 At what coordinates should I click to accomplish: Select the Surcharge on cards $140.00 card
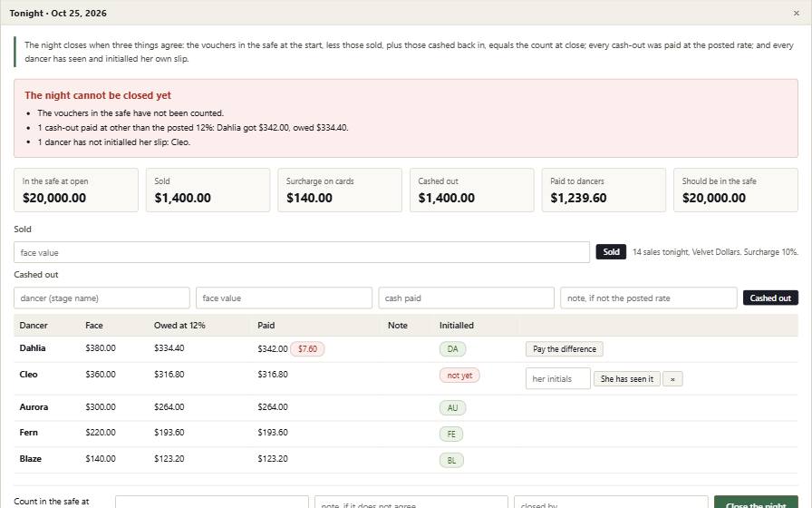pos(340,190)
